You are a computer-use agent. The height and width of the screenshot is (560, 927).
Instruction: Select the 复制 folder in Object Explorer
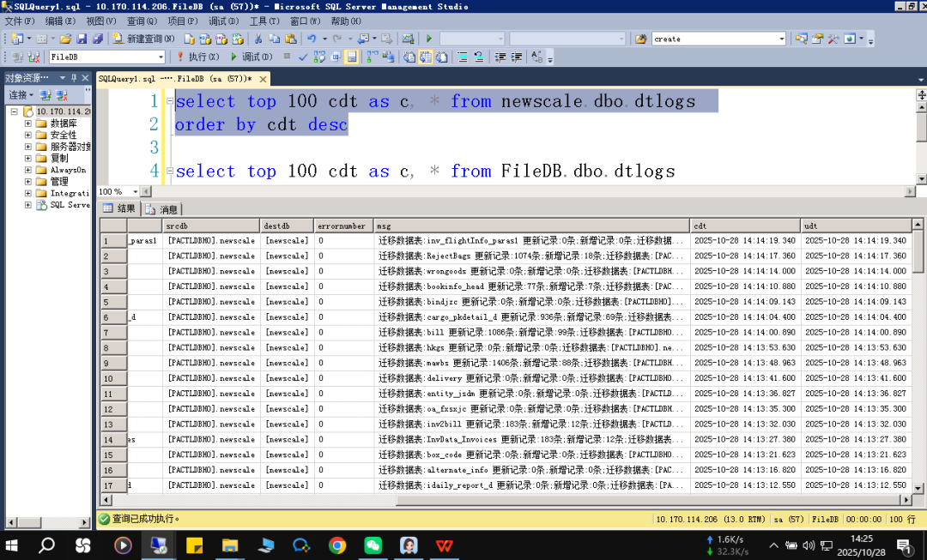[59, 159]
